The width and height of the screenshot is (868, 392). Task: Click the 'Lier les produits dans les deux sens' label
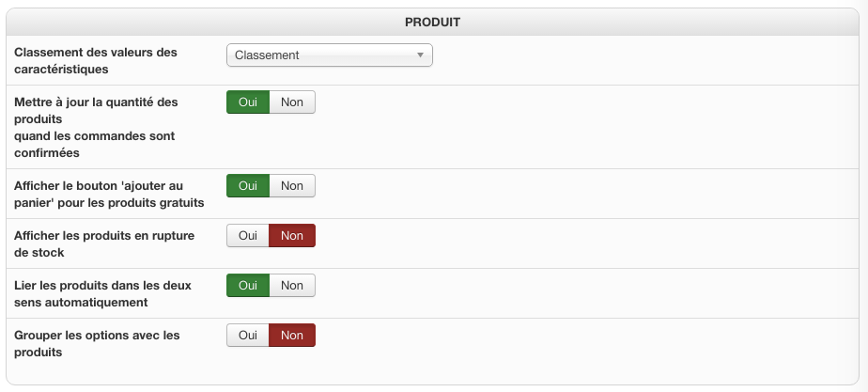(102, 293)
